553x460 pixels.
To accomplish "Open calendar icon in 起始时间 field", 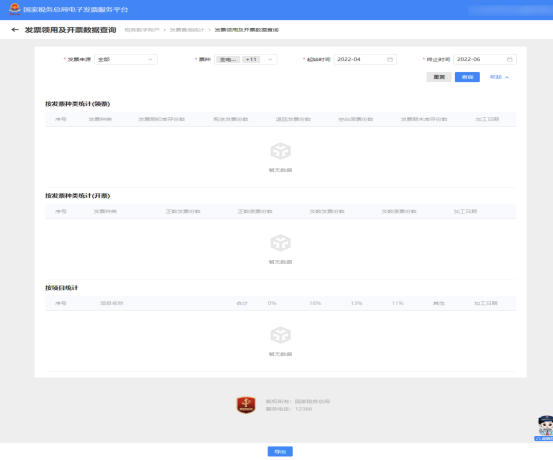I will pyautogui.click(x=390, y=59).
